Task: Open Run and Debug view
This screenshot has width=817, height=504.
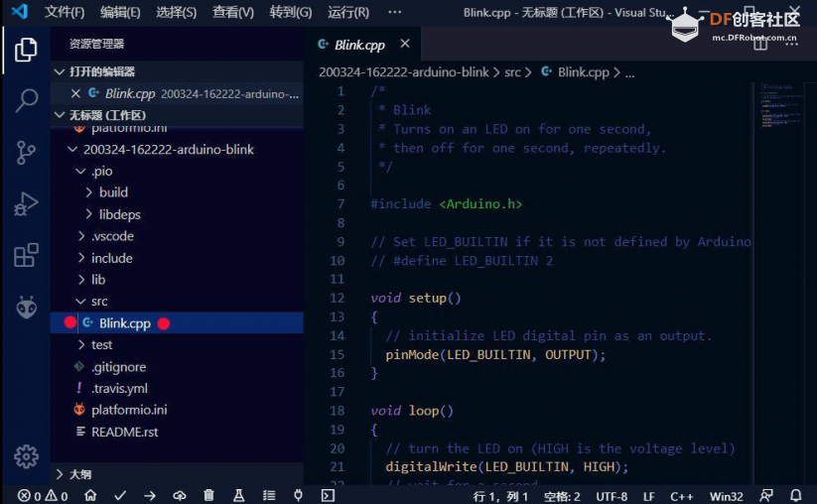Action: pyautogui.click(x=26, y=203)
